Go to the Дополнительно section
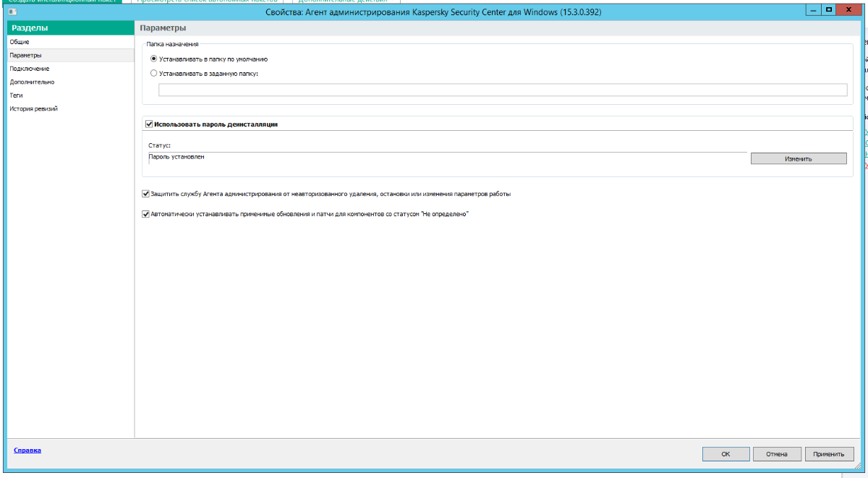 [x=70, y=82]
